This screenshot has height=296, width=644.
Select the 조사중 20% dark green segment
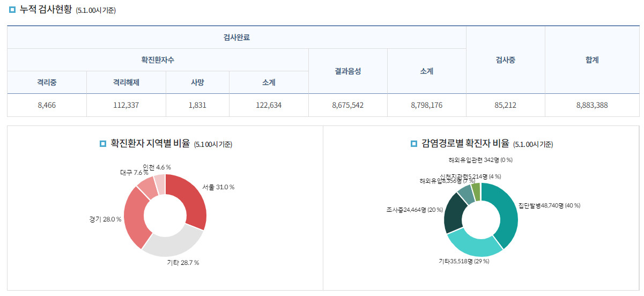(x=453, y=212)
